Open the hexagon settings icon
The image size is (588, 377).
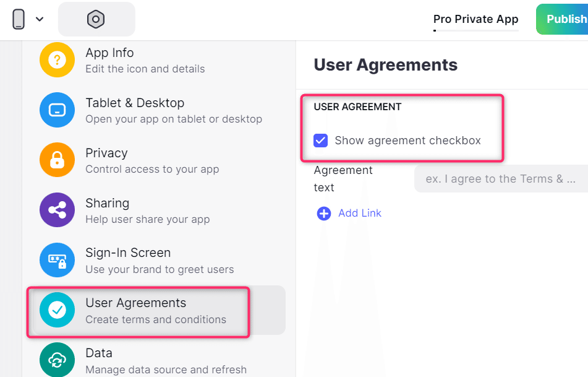96,19
